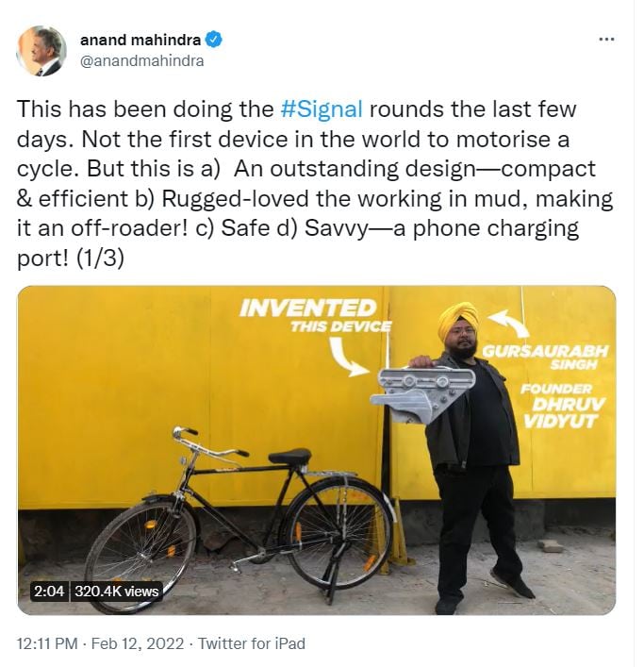This screenshot has width=644, height=667.
Task: Click the GURSAURABH SINGH name overlay
Action: (545, 357)
